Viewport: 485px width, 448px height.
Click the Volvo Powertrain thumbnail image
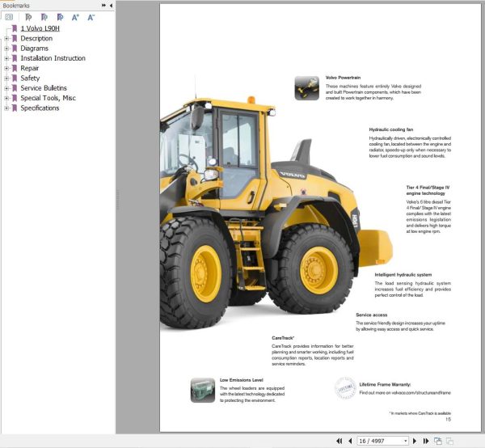pyautogui.click(x=306, y=88)
